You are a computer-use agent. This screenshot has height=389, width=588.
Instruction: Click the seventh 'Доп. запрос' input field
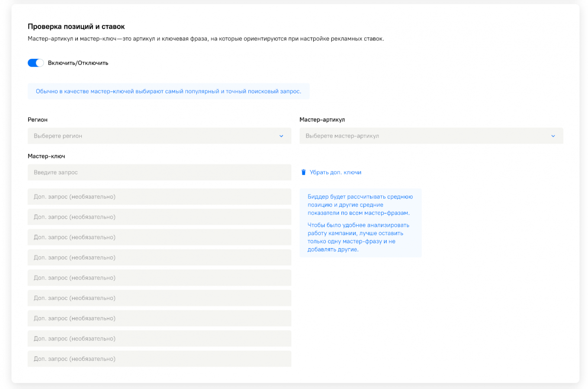[159, 319]
